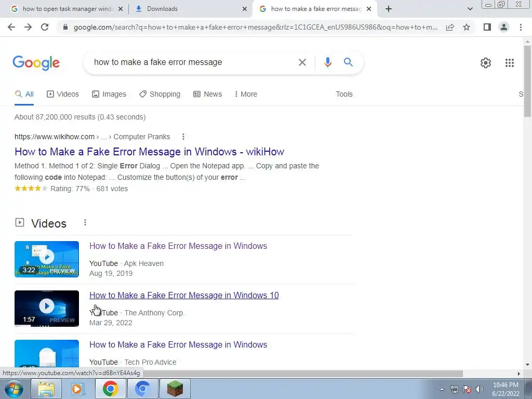Open the Minecraft block taskbar icon

[x=175, y=389]
